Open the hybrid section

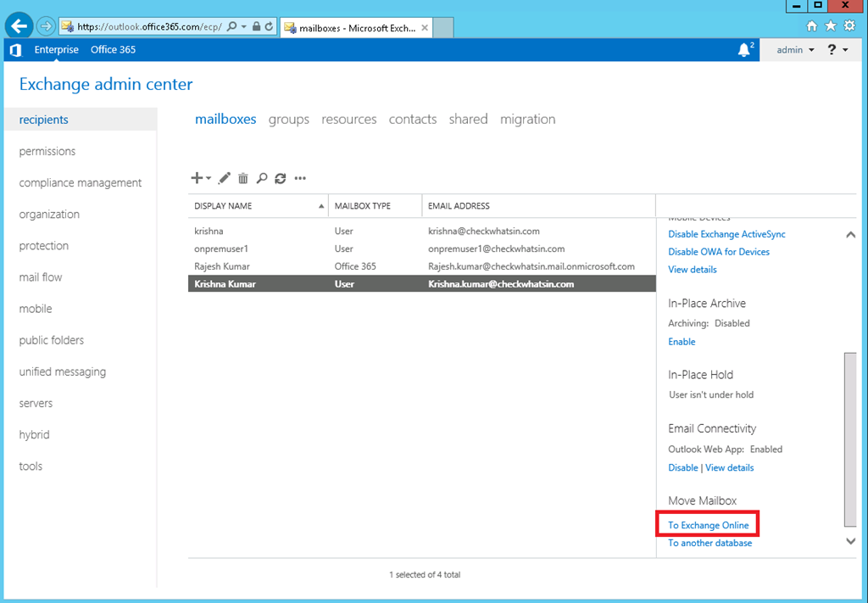coord(34,435)
